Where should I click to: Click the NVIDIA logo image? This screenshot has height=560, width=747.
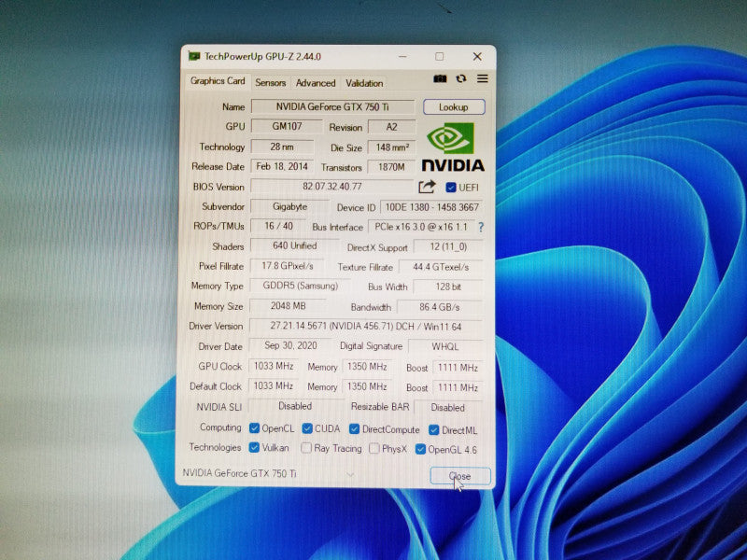point(452,147)
